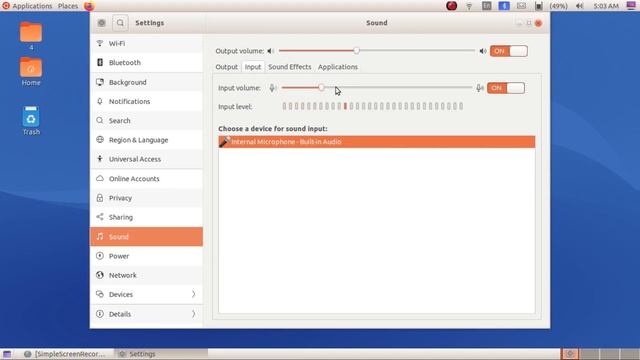
Task: Open the Wi-Fi settings entry
Action: [147, 43]
